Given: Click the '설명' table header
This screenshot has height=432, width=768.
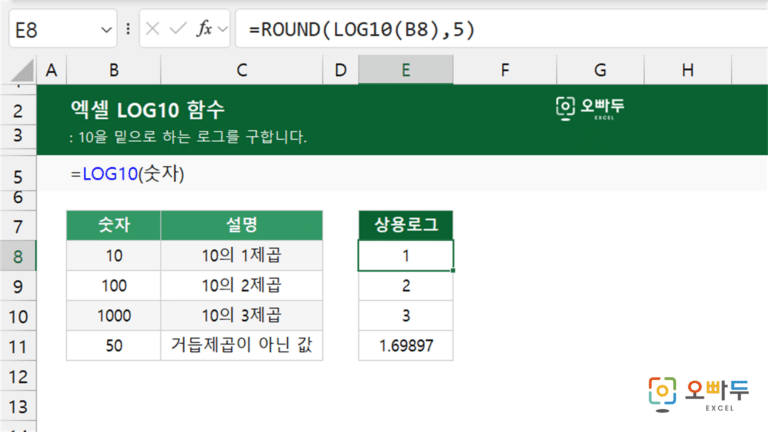Looking at the screenshot, I should [241, 225].
